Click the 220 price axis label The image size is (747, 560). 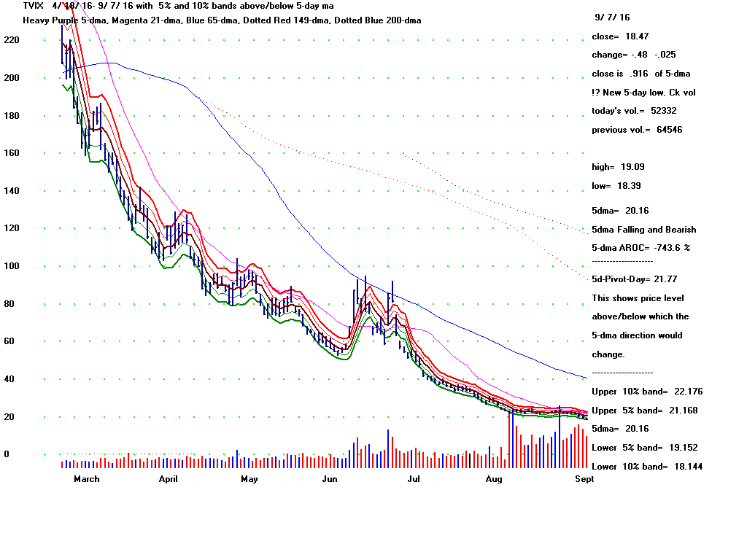[x=11, y=40]
